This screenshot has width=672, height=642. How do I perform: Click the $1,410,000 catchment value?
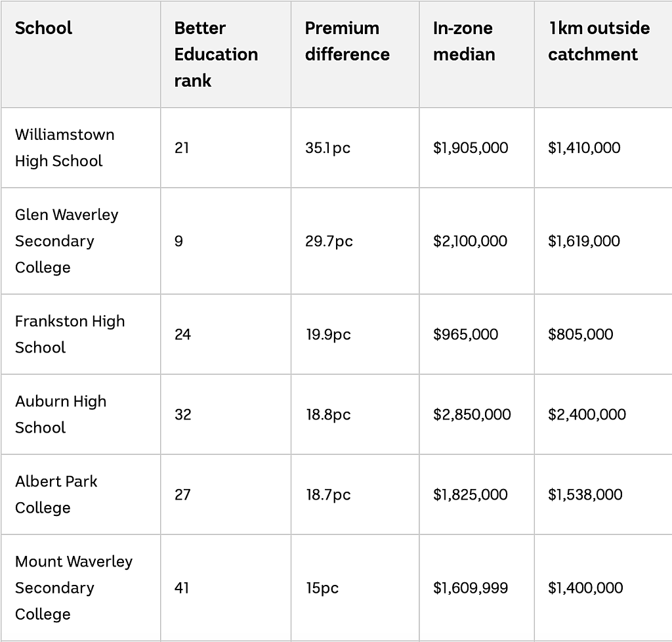click(x=584, y=148)
